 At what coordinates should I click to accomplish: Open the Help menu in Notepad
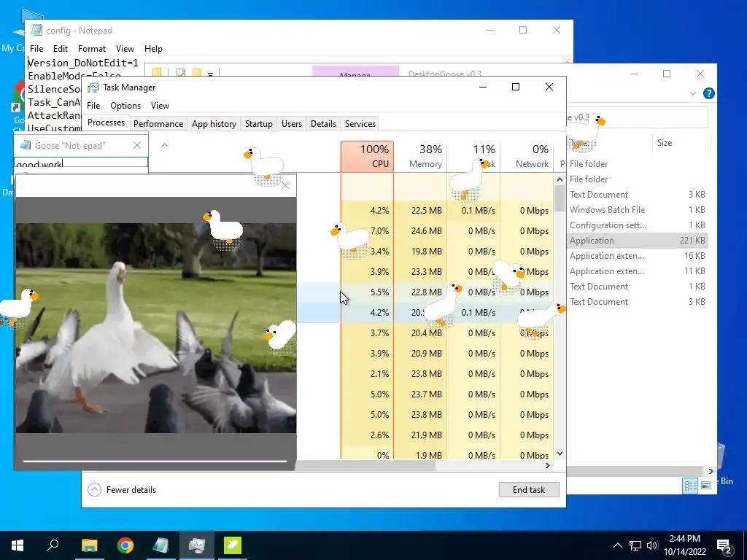pyautogui.click(x=153, y=49)
